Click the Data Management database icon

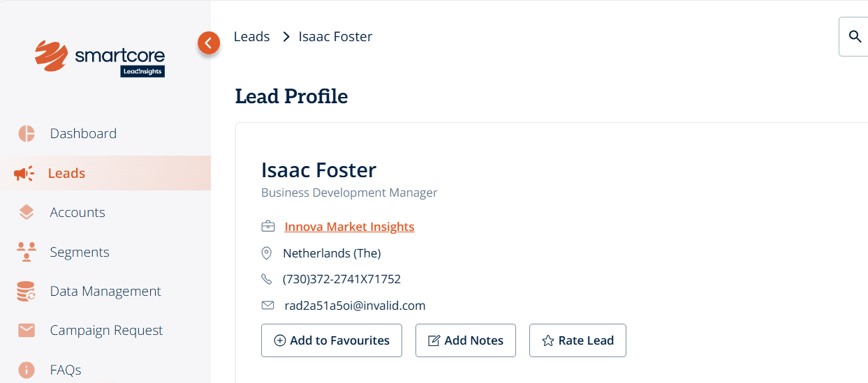tap(27, 291)
